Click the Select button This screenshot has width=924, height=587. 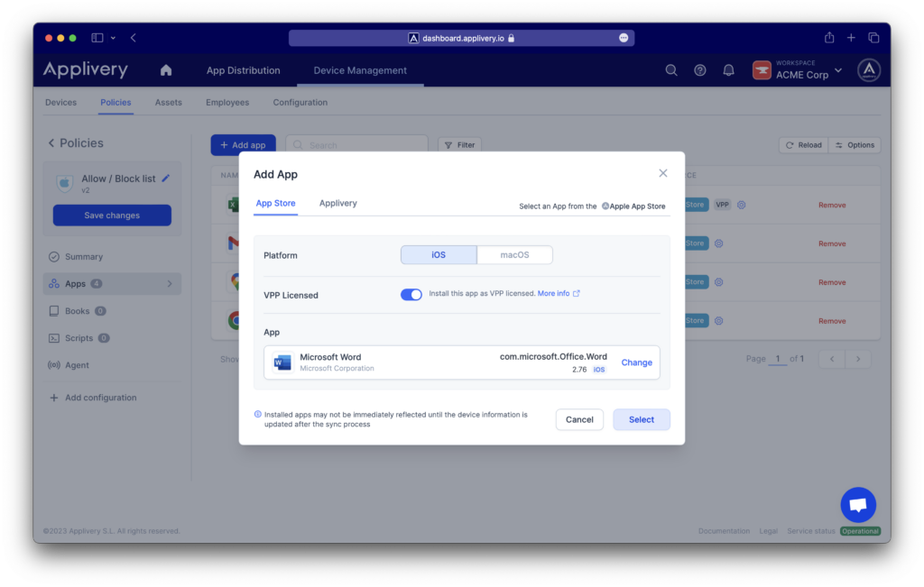642,420
